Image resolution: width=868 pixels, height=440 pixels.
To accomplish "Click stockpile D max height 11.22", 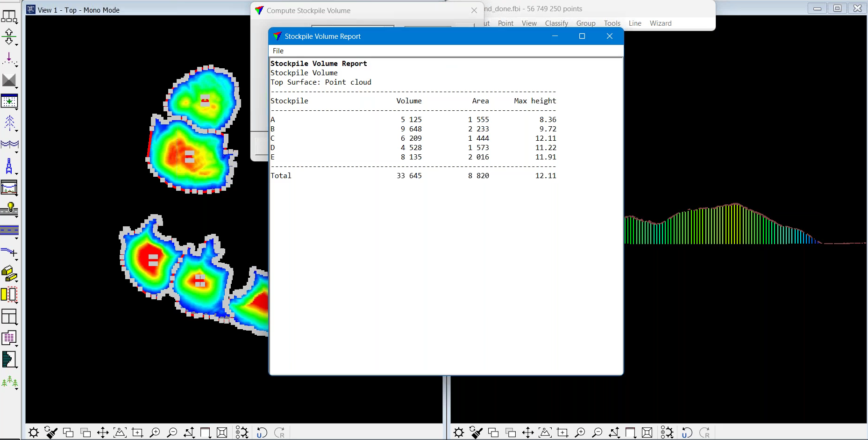I will 546,148.
